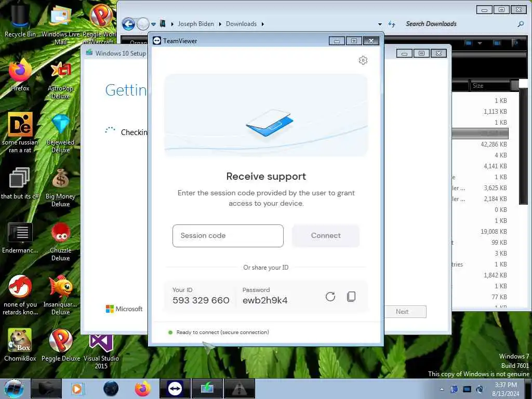
Task: Expand the arrow after Downloads breadcrumb
Action: [262, 24]
